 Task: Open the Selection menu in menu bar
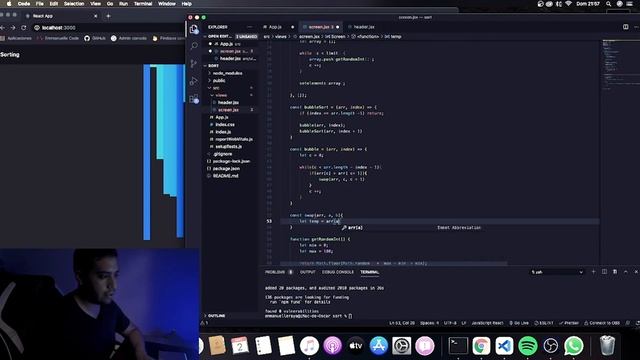tap(74, 4)
